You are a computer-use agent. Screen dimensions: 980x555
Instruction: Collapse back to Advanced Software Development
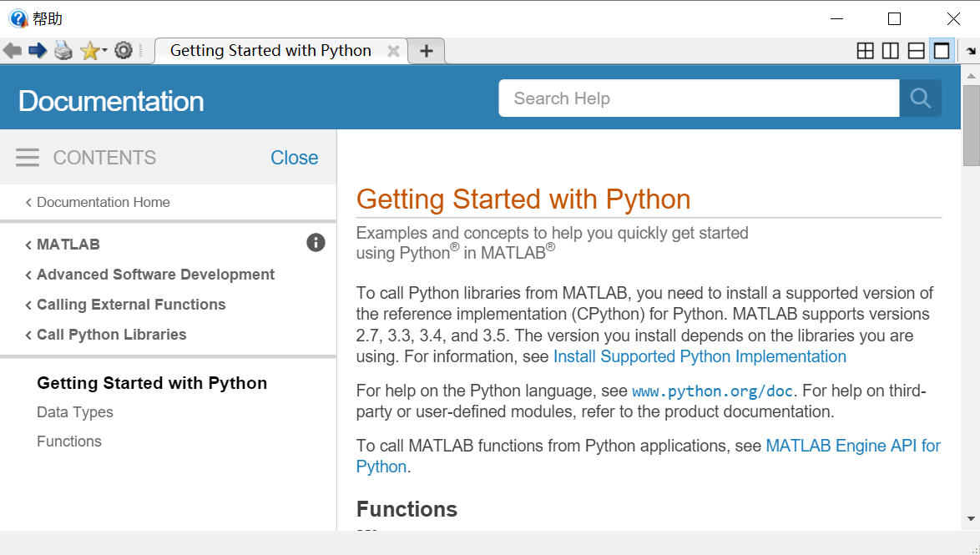155,274
